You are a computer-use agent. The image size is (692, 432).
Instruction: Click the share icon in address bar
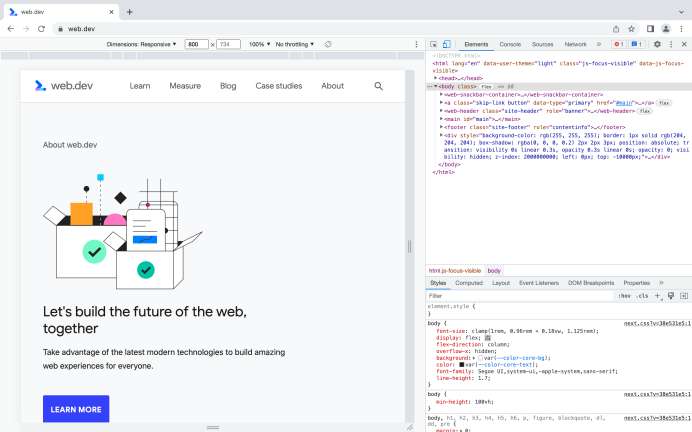click(616, 29)
